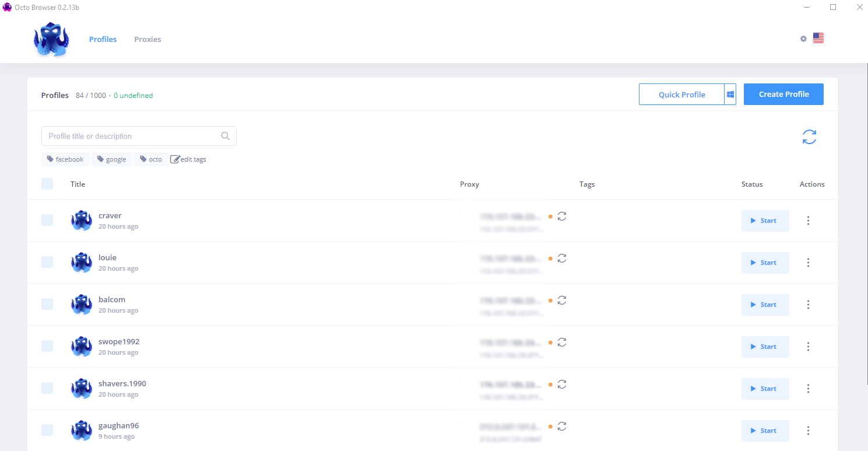Click the Quick Profile button
868x451 pixels.
tap(681, 95)
